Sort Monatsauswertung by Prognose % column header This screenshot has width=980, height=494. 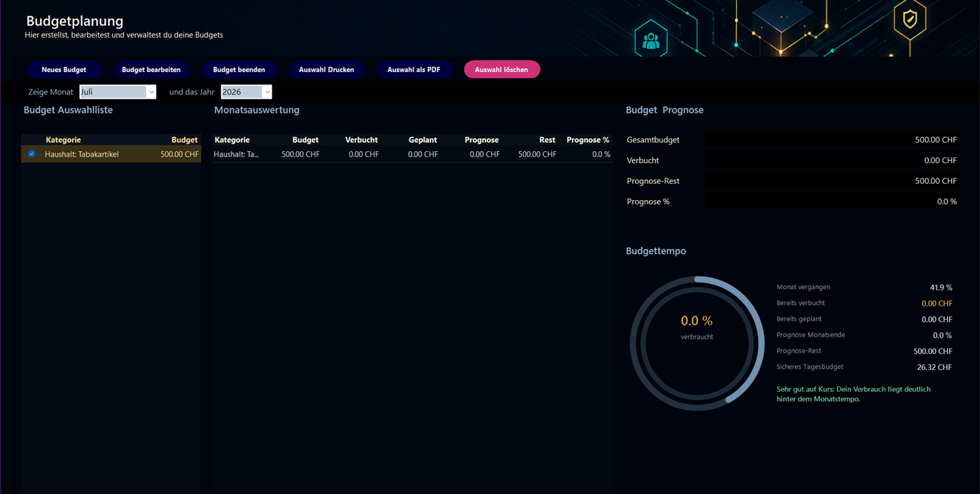pyautogui.click(x=588, y=140)
